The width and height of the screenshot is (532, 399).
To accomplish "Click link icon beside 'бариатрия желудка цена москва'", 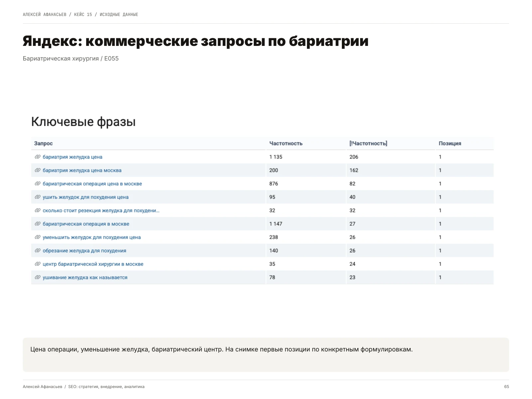I will click(x=38, y=170).
